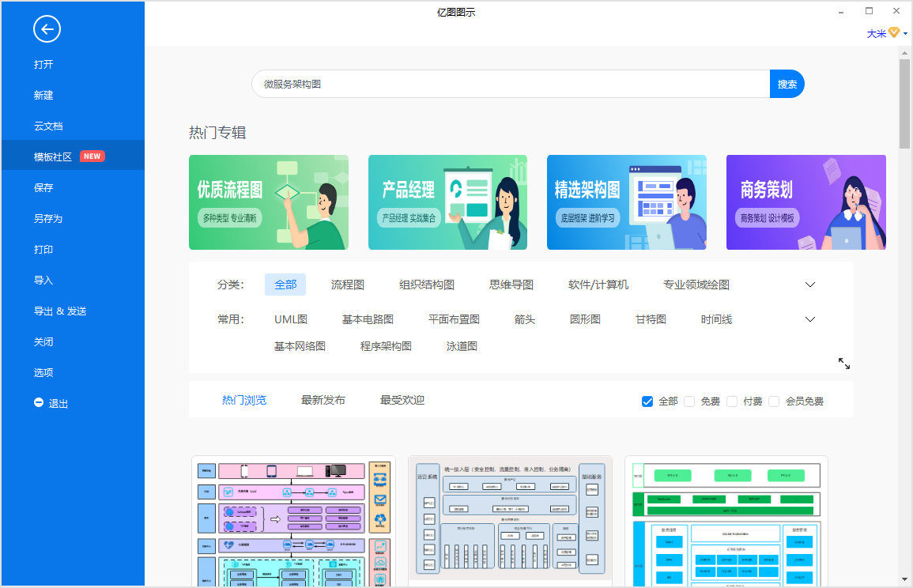Maximize the 亿图图示 window
This screenshot has width=913, height=588.
tap(869, 11)
